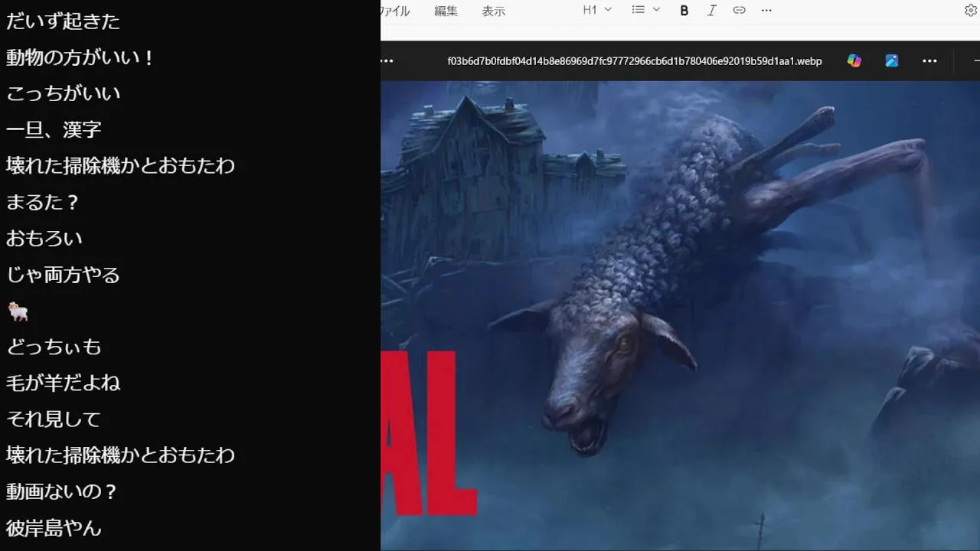This screenshot has height=551, width=980.
Task: Click the comment こっちがいい
Action: [64, 93]
